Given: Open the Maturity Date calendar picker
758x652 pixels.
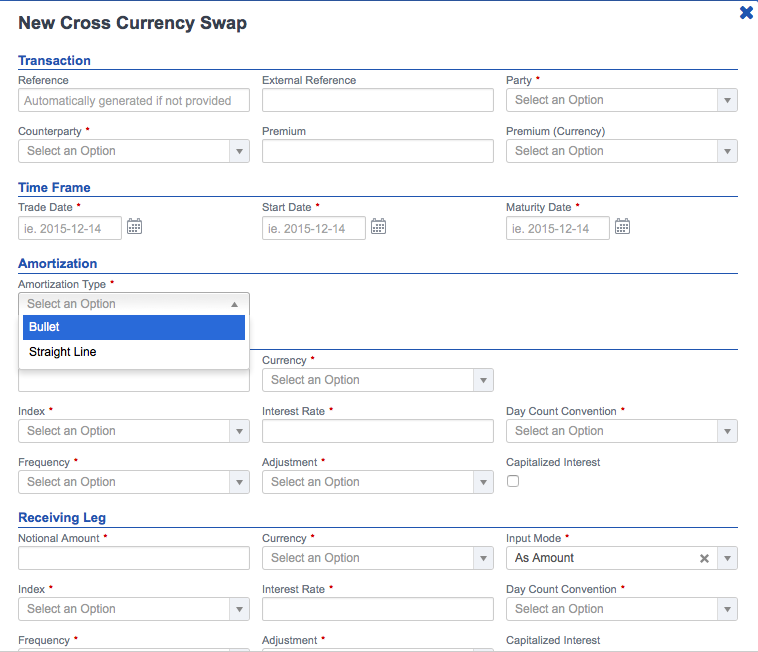Looking at the screenshot, I should [x=623, y=226].
